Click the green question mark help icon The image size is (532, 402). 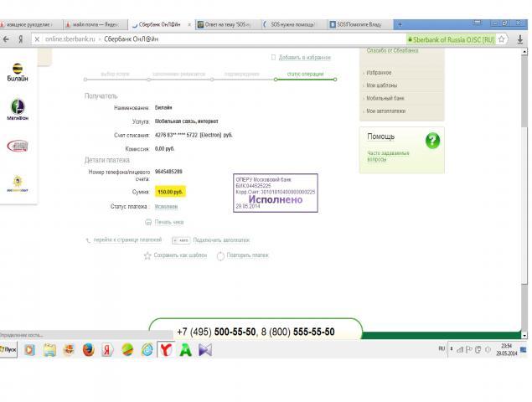[x=432, y=141]
